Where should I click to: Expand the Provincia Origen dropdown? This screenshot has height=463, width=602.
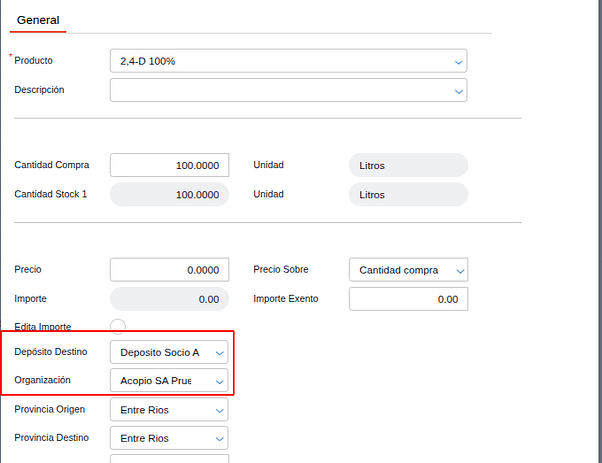(x=220, y=410)
